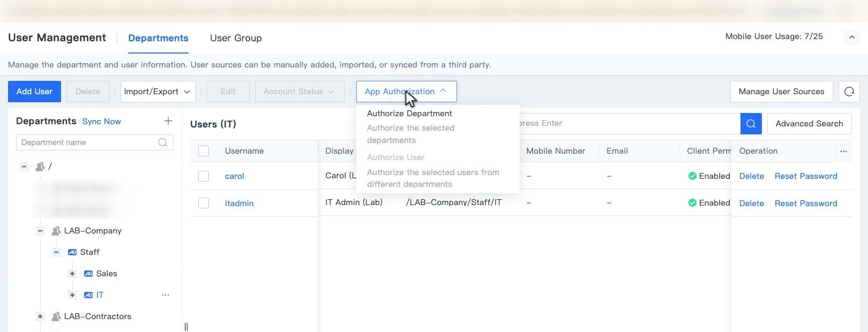Click the Add User button
868x332 pixels.
34,92
